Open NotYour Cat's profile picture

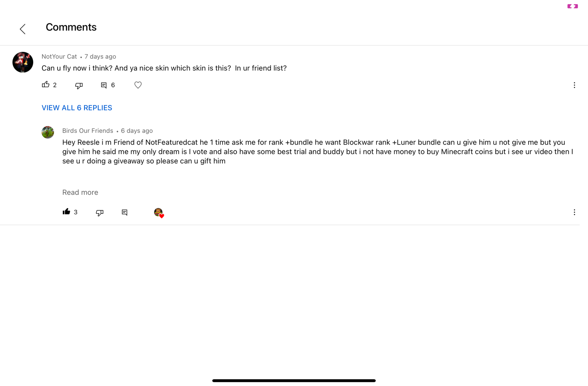click(x=23, y=62)
